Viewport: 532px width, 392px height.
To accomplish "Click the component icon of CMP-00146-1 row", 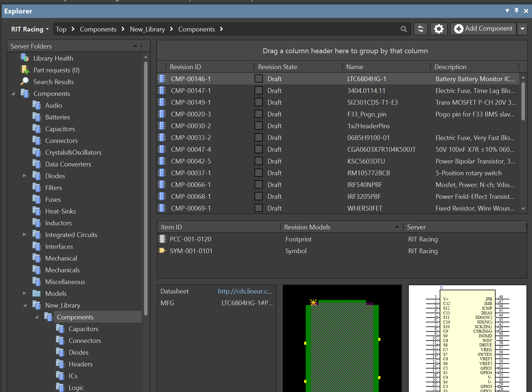I will pos(162,79).
